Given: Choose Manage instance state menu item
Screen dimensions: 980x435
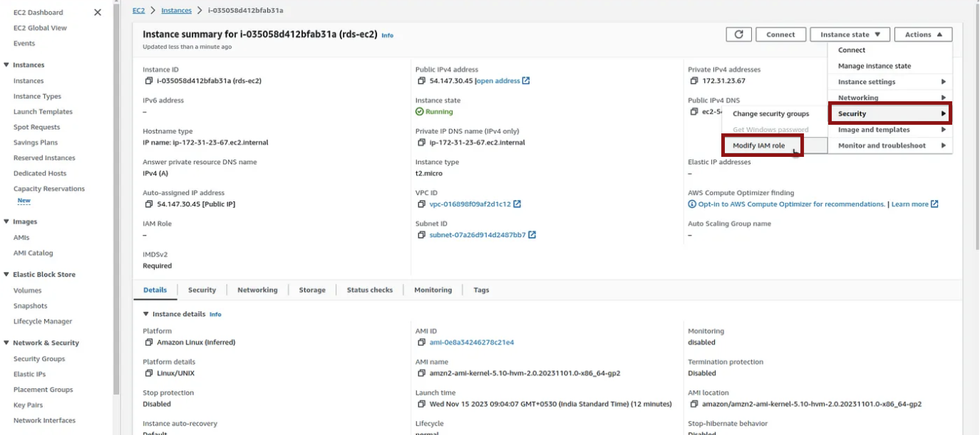Looking at the screenshot, I should (890, 66).
